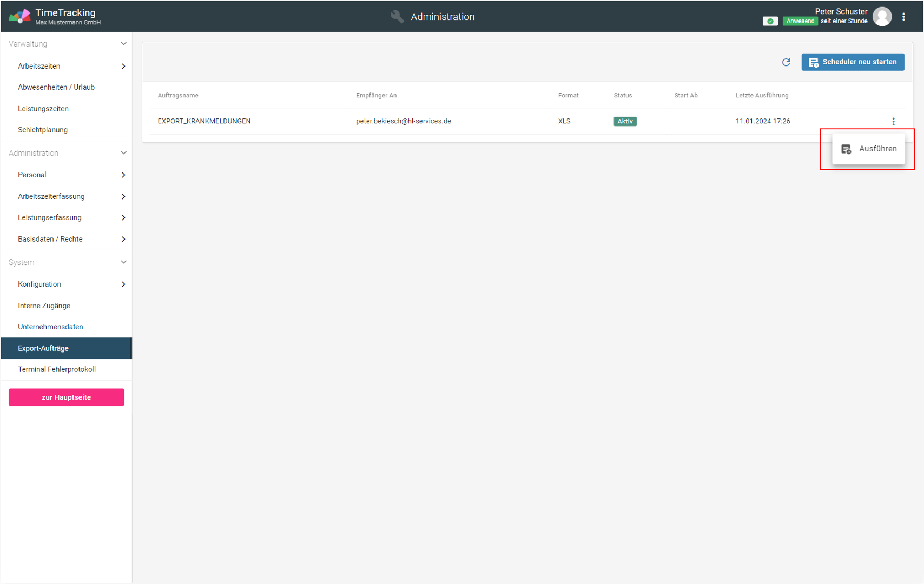Image resolution: width=924 pixels, height=584 pixels.
Task: Collapse the System sidebar section
Action: (123, 262)
